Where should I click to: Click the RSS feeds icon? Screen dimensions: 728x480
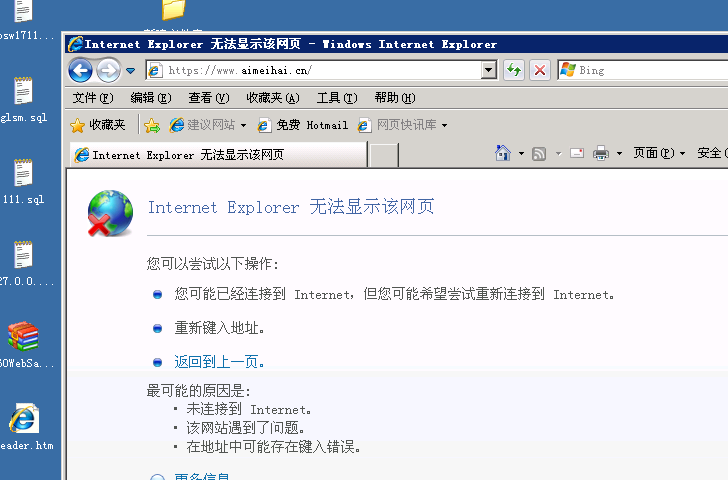(x=539, y=153)
